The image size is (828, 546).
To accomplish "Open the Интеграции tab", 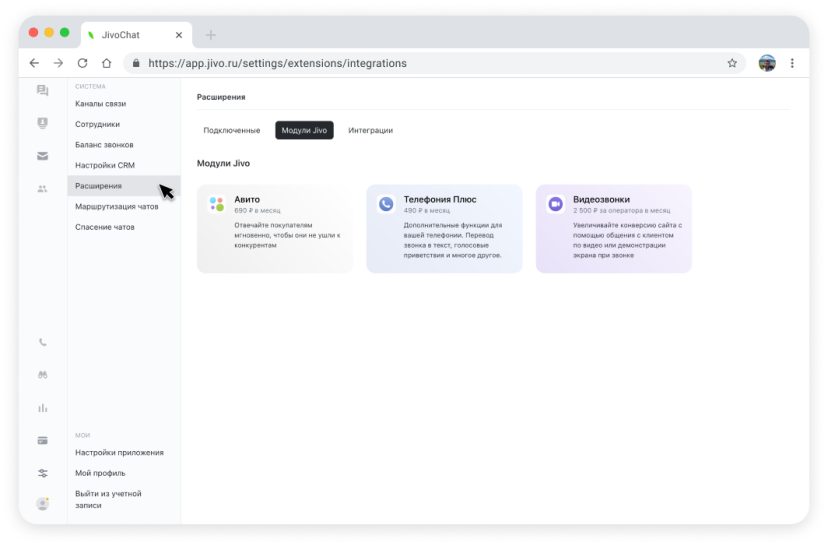I will pos(370,130).
